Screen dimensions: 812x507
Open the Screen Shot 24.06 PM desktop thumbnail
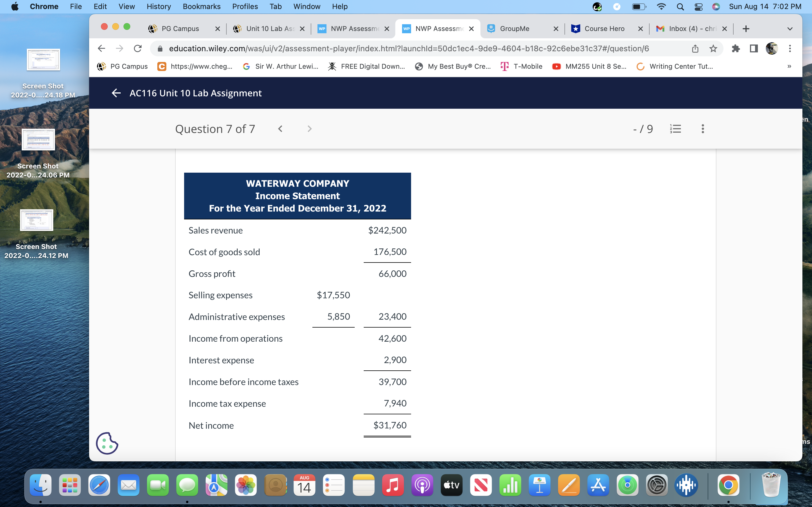38,140
